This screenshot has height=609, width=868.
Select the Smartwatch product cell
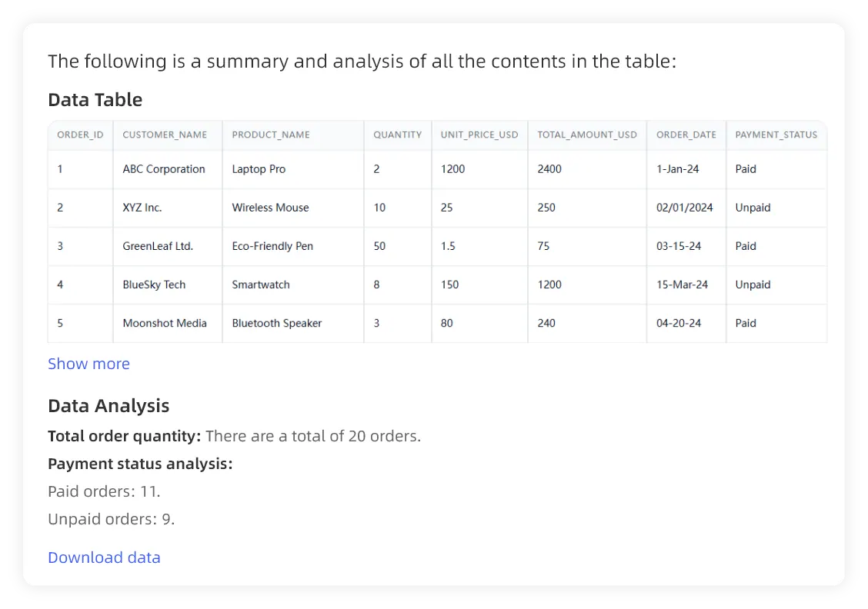click(261, 285)
